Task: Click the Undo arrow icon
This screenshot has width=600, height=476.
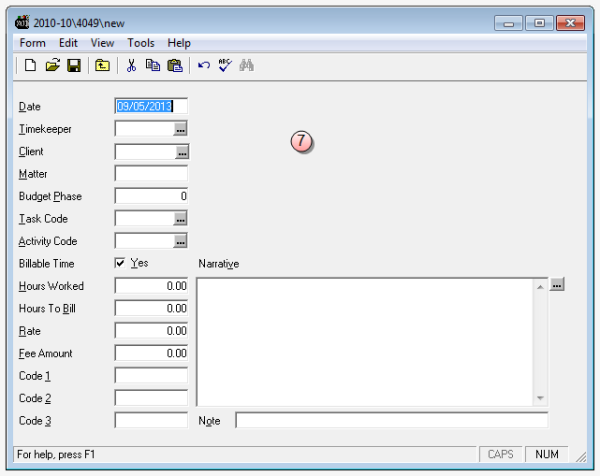Action: (x=203, y=66)
